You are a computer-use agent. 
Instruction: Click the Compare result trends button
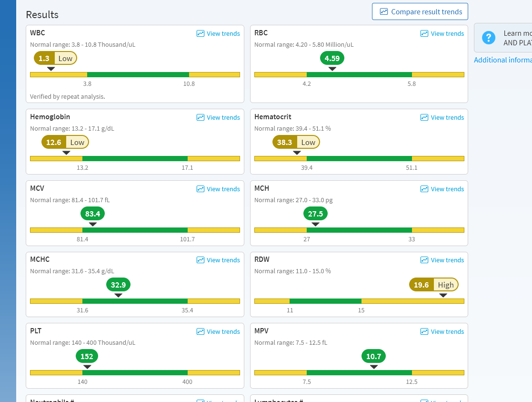(420, 11)
